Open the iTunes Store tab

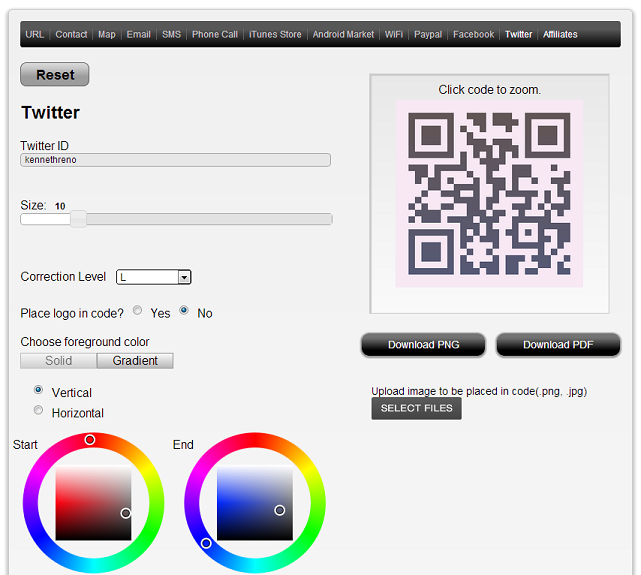point(275,34)
